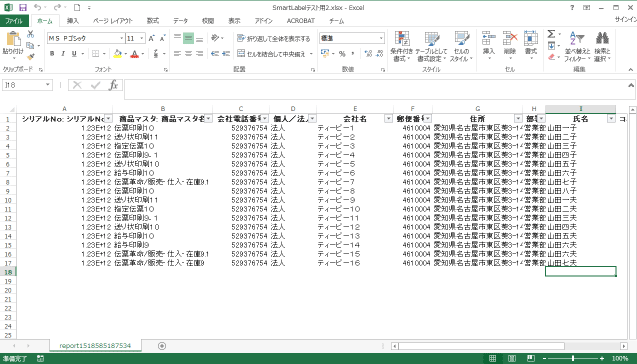Apply cell borders icon
The height and width of the screenshot is (364, 637).
coord(95,54)
